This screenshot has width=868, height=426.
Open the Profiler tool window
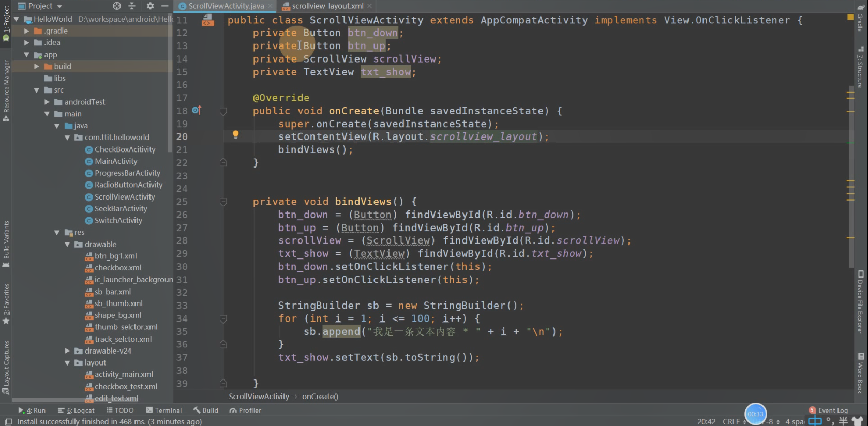pyautogui.click(x=246, y=410)
